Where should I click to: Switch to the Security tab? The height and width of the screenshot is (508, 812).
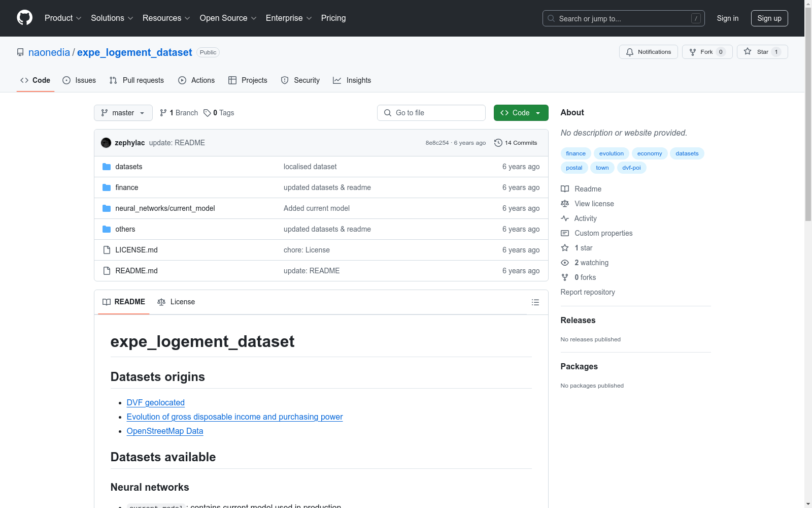[x=300, y=80]
